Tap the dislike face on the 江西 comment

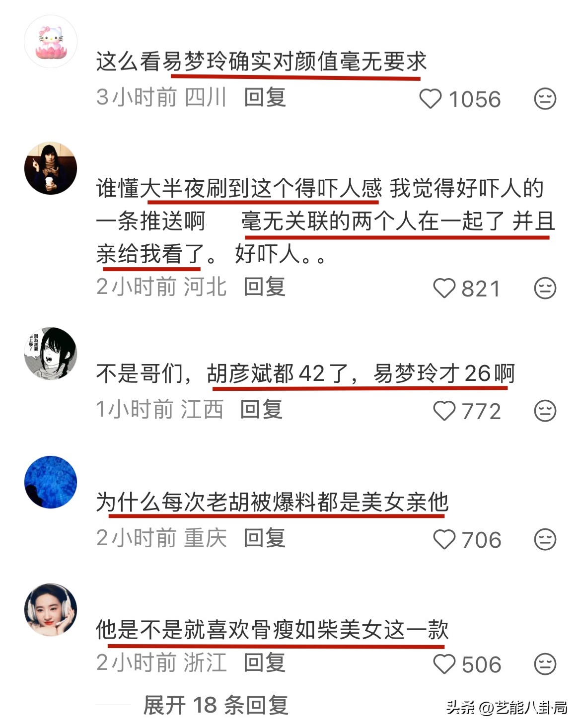pyautogui.click(x=545, y=411)
